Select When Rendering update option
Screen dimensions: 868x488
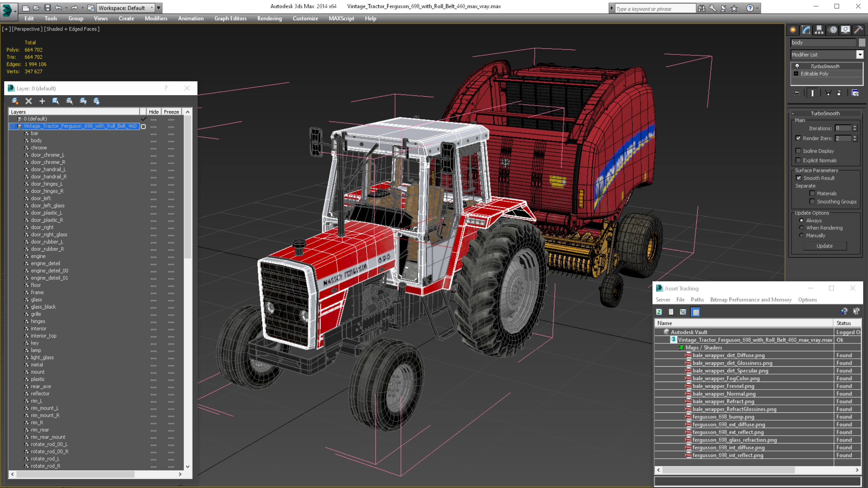click(x=801, y=228)
